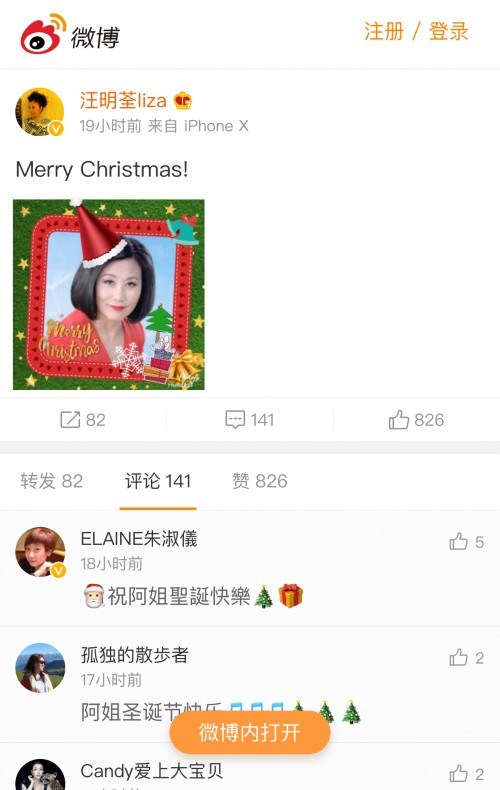Click the 登录 link
This screenshot has width=500, height=790.
pos(449,31)
